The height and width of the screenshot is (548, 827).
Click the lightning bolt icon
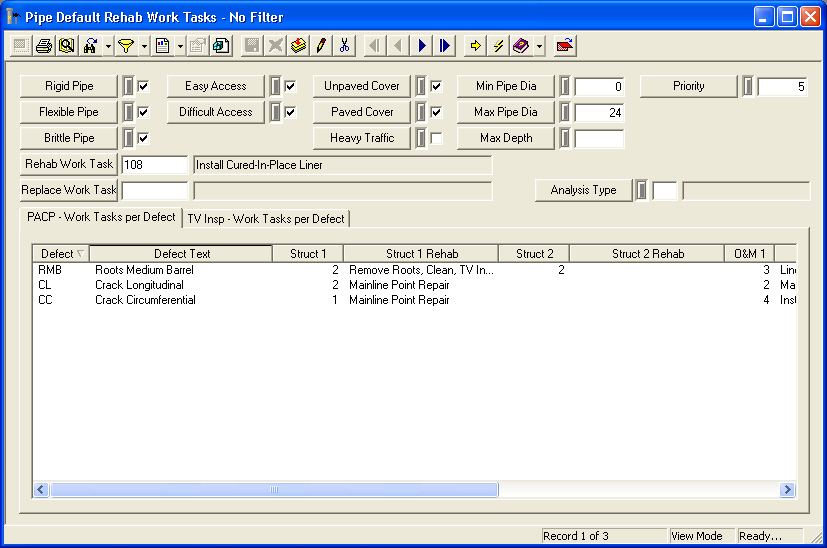pyautogui.click(x=498, y=46)
